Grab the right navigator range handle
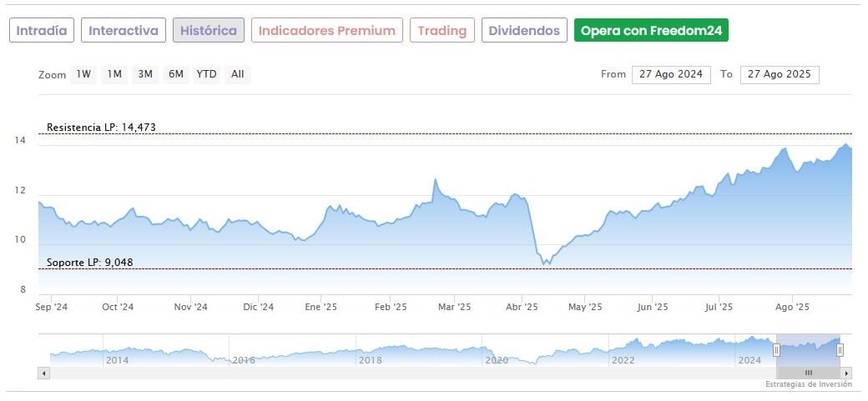The image size is (868, 401). point(840,349)
